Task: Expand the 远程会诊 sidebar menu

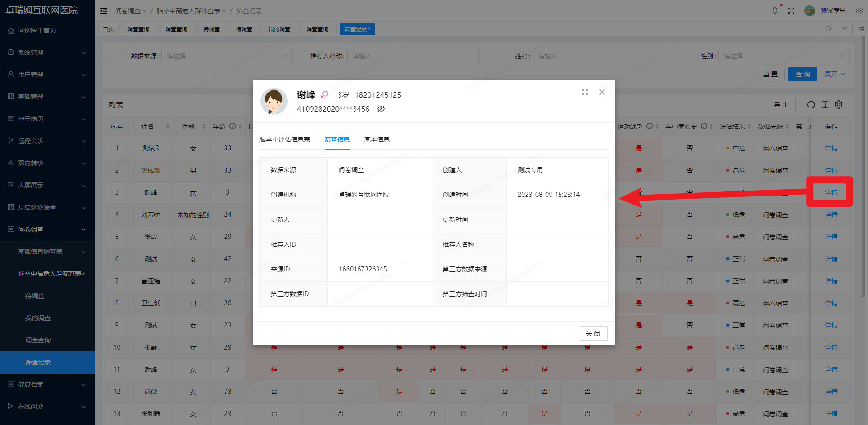Action: click(47, 141)
